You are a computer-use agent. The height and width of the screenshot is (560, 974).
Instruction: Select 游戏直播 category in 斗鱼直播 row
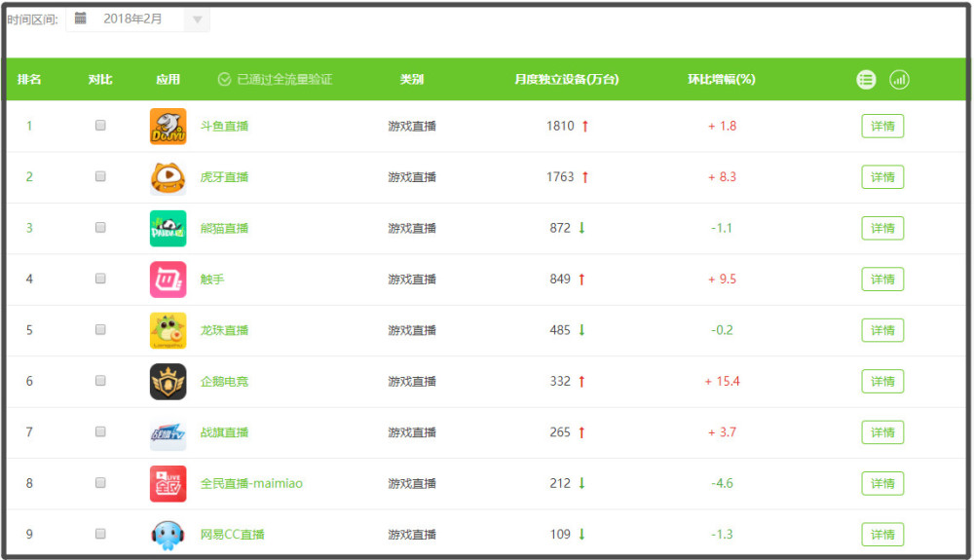click(x=412, y=126)
